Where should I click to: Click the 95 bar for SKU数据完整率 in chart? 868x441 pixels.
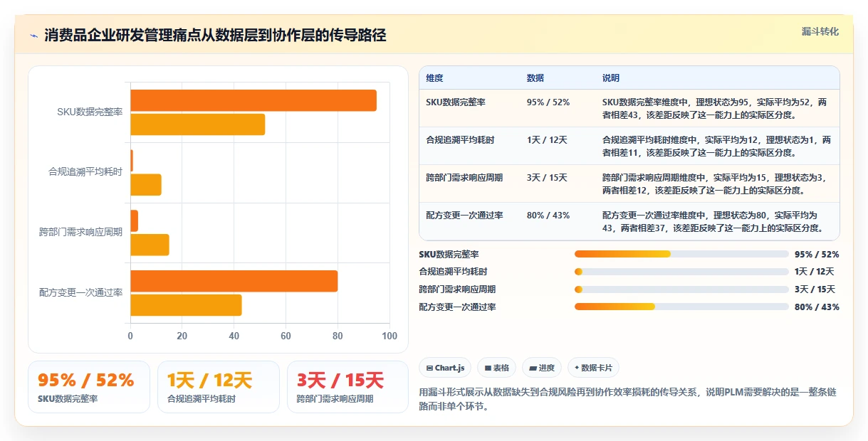click(x=253, y=100)
